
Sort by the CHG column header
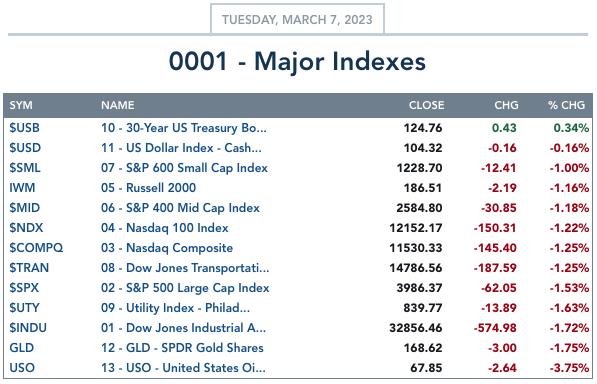tap(506, 105)
